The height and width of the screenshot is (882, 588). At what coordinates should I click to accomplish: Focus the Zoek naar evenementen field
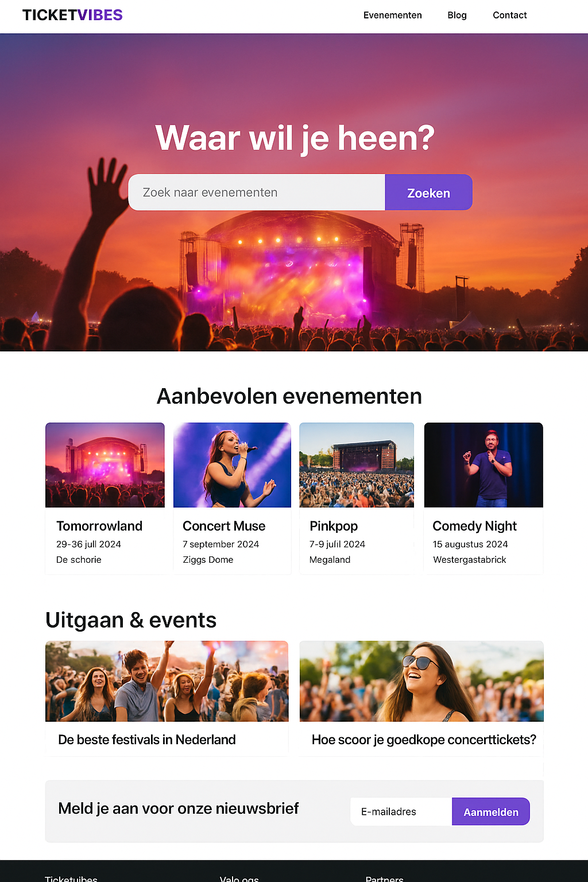click(x=257, y=192)
